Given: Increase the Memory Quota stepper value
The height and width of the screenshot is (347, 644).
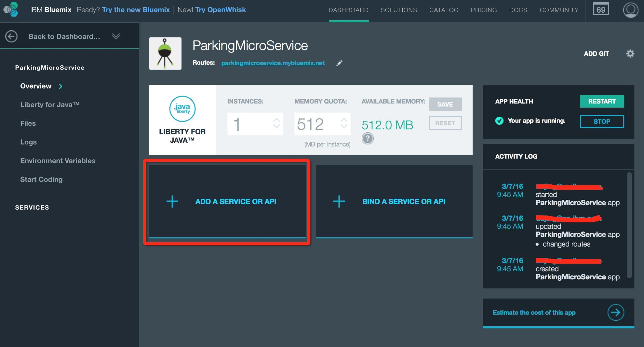Looking at the screenshot, I should click(344, 120).
